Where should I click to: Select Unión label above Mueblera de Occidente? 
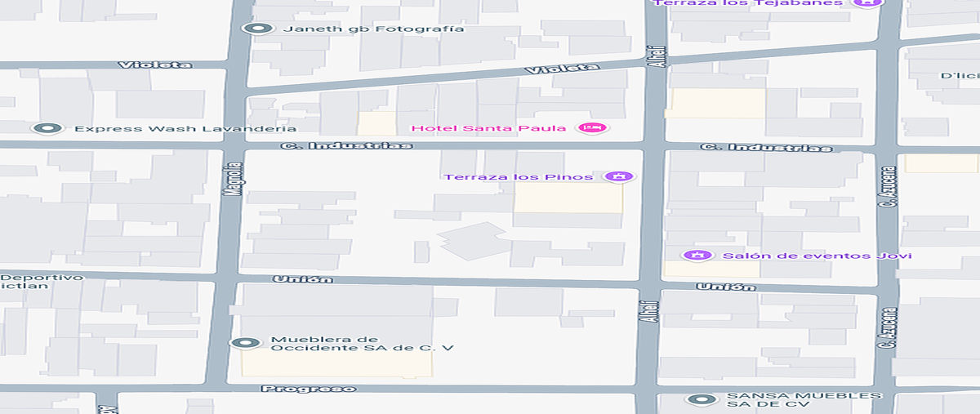point(304,279)
